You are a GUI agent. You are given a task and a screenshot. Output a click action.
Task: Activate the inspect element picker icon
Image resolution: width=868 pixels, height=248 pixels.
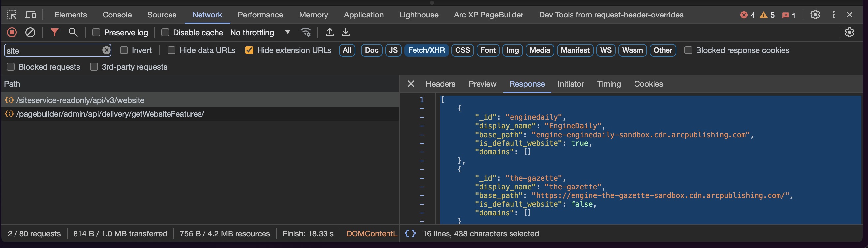point(12,15)
